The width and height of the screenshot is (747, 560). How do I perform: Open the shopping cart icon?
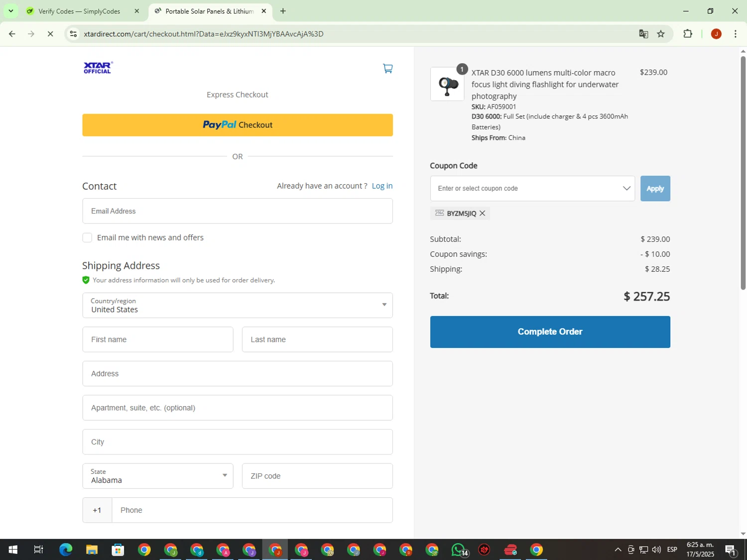(387, 68)
